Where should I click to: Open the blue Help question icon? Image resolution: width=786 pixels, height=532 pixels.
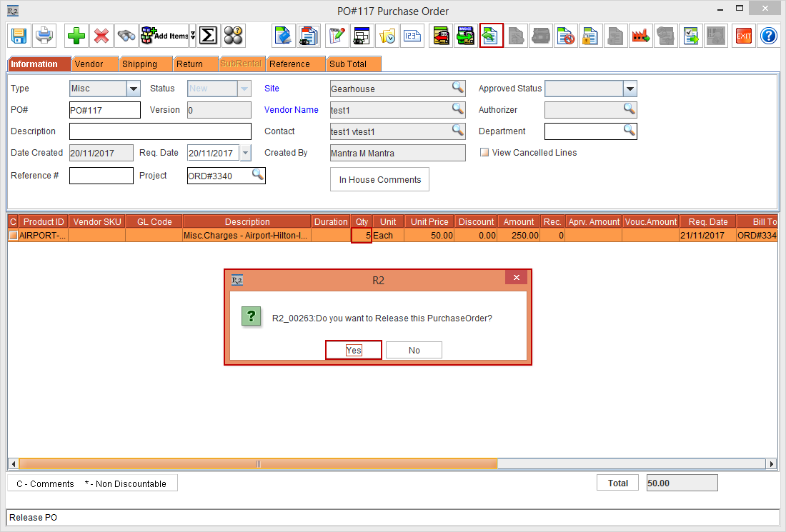(x=768, y=35)
